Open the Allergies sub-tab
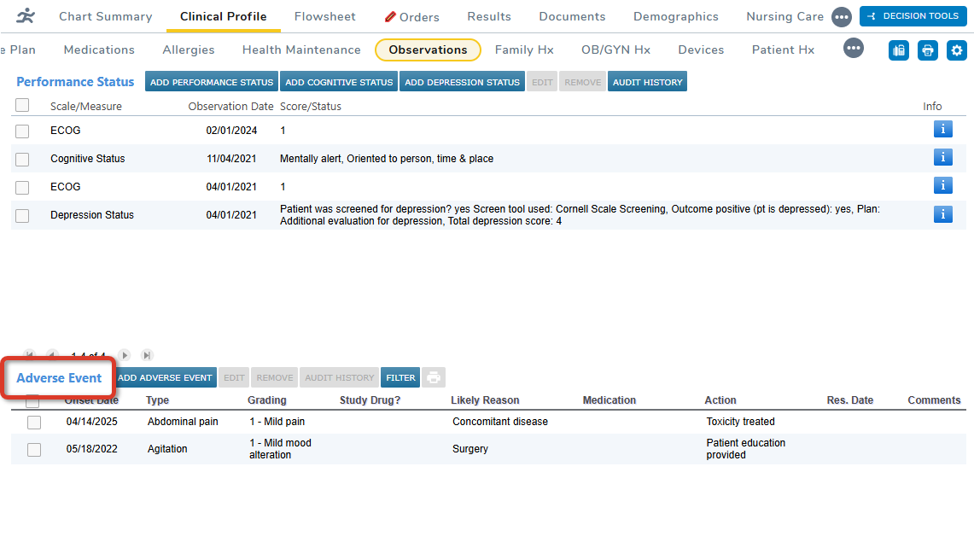Image resolution: width=974 pixels, height=560 pixels. click(x=189, y=50)
